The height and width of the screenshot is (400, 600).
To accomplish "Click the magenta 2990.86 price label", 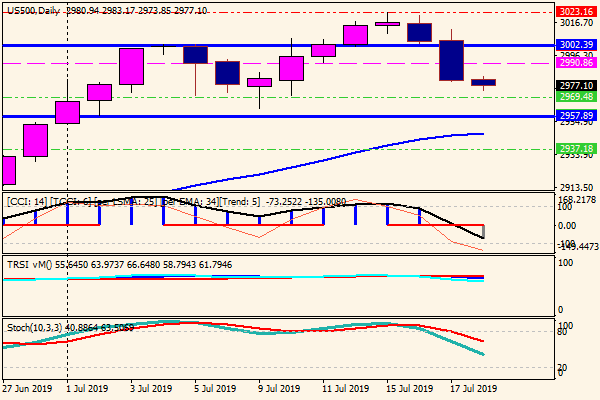I will pos(578,62).
